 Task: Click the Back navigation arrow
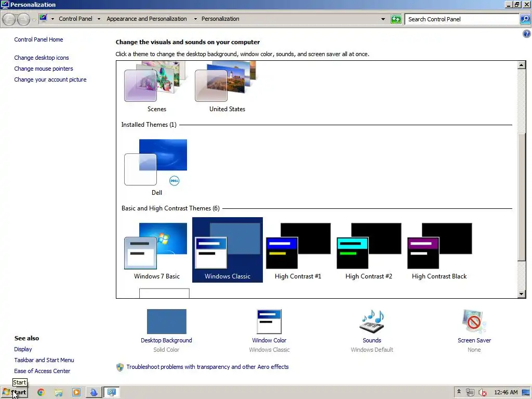[9, 19]
